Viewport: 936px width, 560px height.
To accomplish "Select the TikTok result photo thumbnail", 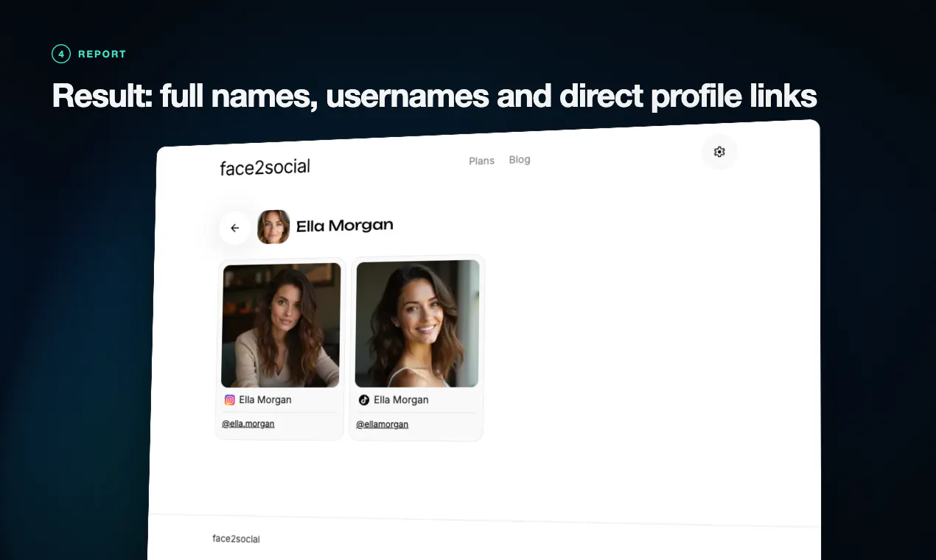I will [417, 323].
